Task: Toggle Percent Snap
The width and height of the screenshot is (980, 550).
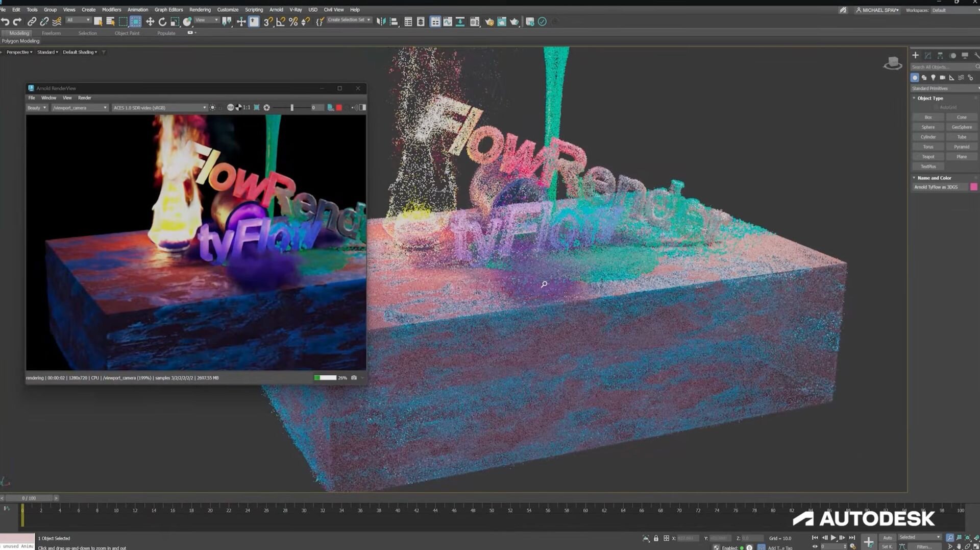Action: [293, 21]
